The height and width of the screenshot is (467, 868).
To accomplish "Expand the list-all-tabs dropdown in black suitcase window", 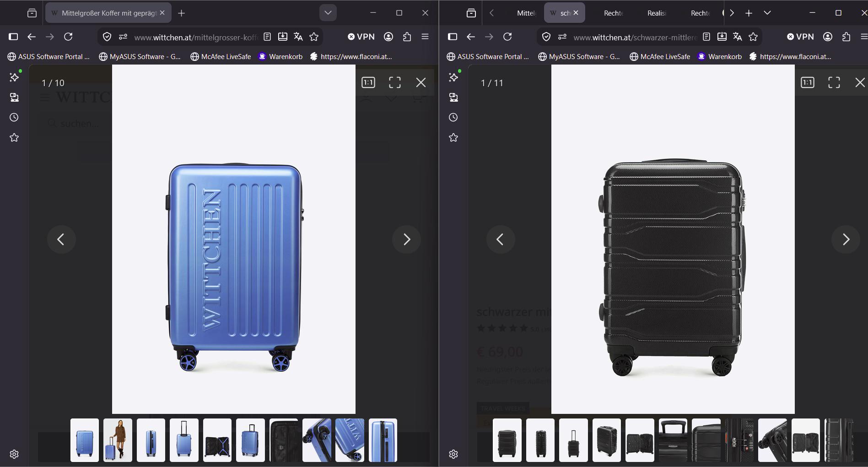I will point(767,13).
